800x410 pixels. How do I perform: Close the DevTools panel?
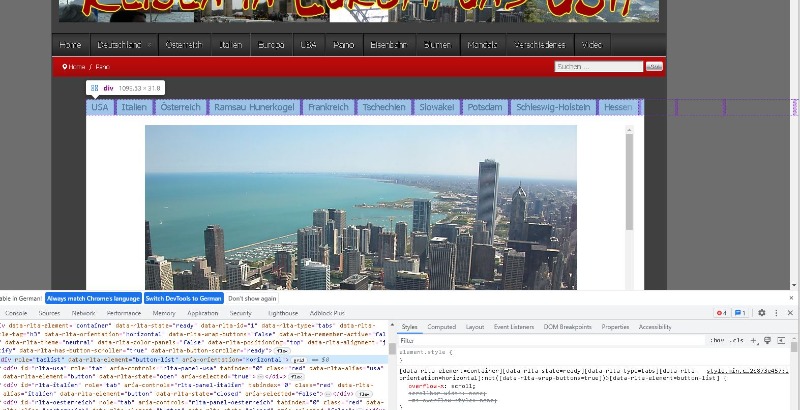(x=790, y=313)
